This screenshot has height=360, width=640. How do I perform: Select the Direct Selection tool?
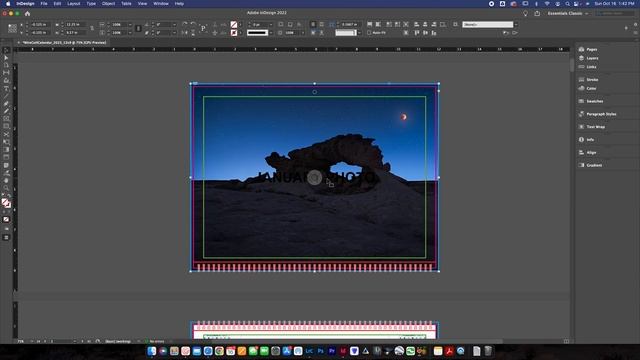click(x=6, y=58)
